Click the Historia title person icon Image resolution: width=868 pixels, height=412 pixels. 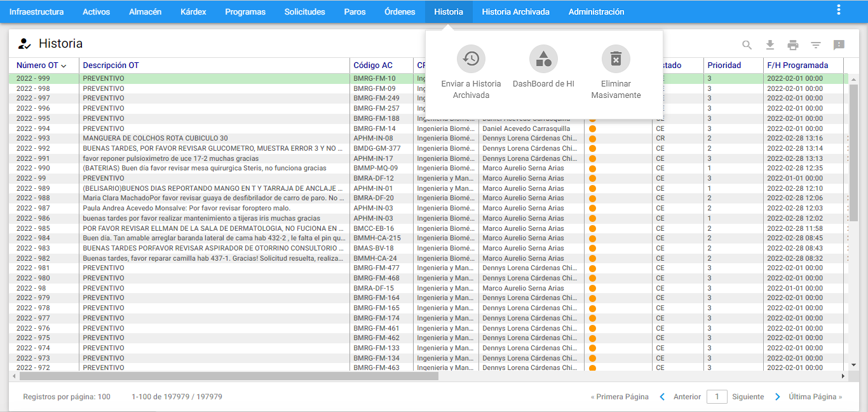point(24,44)
